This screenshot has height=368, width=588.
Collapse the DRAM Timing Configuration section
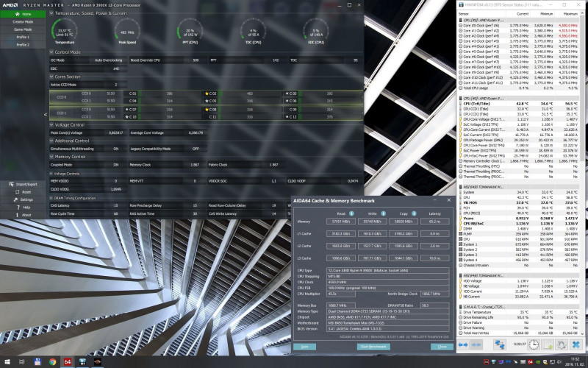[x=51, y=198]
